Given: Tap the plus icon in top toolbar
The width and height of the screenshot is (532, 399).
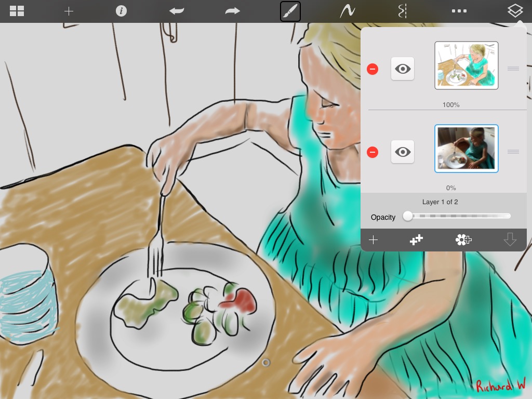Looking at the screenshot, I should pos(69,11).
